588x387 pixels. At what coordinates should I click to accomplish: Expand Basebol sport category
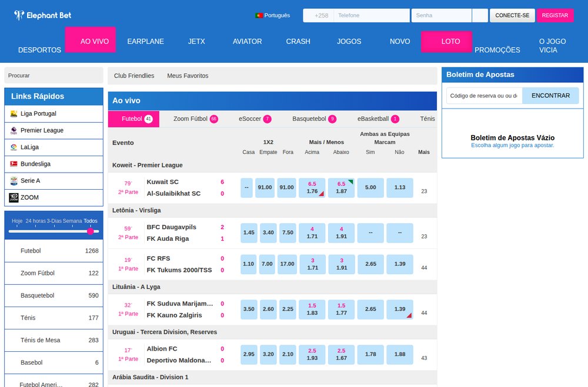pos(54,362)
